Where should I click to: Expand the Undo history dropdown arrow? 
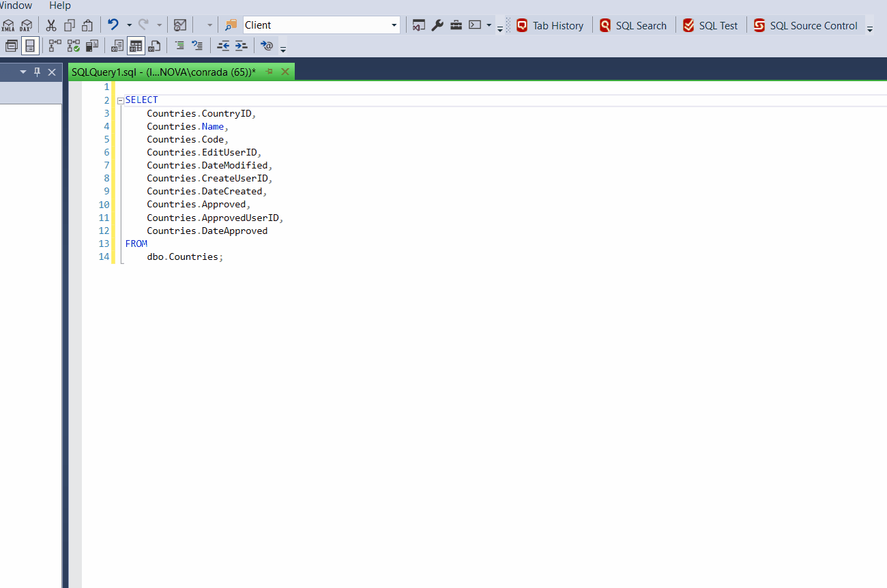(x=129, y=25)
